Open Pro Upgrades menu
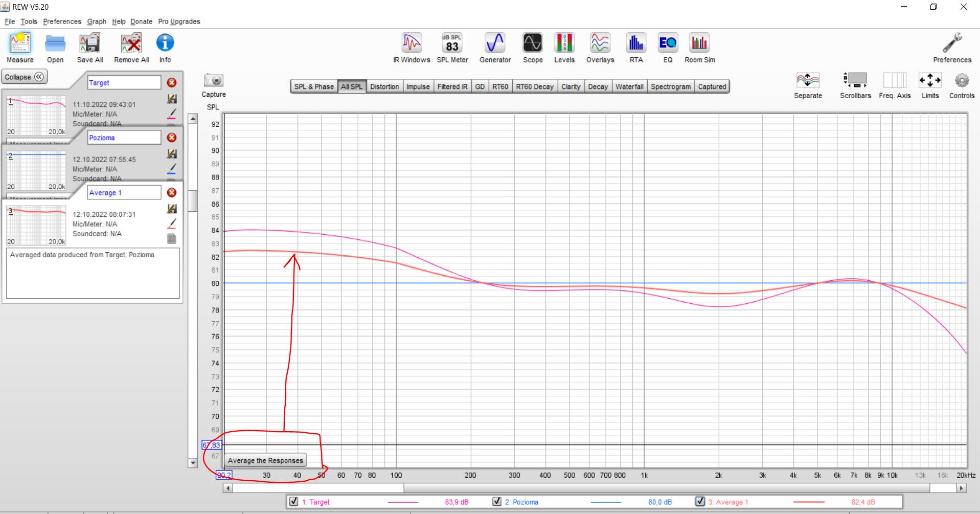 (x=179, y=21)
